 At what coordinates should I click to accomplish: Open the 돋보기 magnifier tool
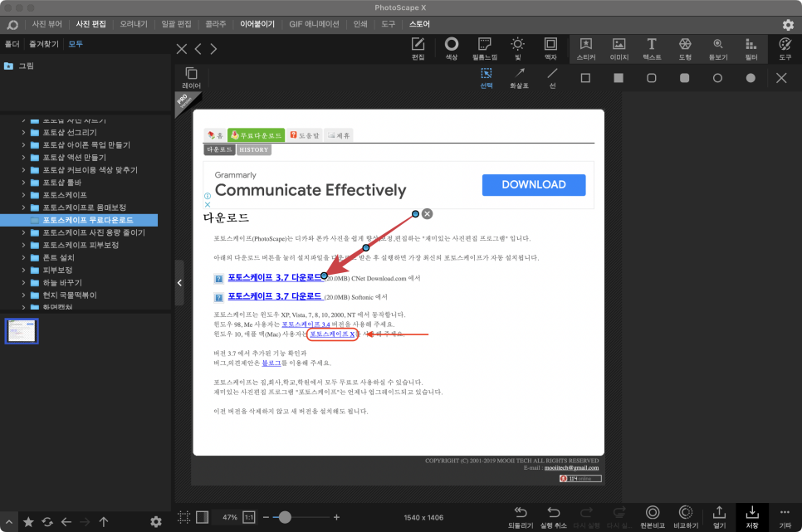[x=718, y=49]
